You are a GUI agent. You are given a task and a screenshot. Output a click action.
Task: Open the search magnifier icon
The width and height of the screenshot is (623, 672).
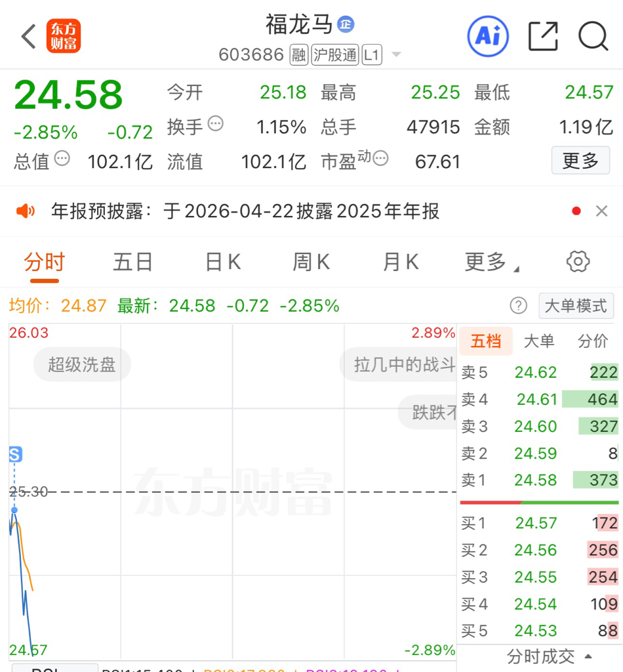pos(593,37)
